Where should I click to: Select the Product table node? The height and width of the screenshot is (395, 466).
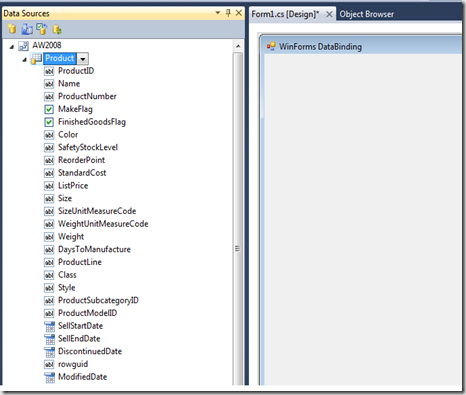point(60,58)
